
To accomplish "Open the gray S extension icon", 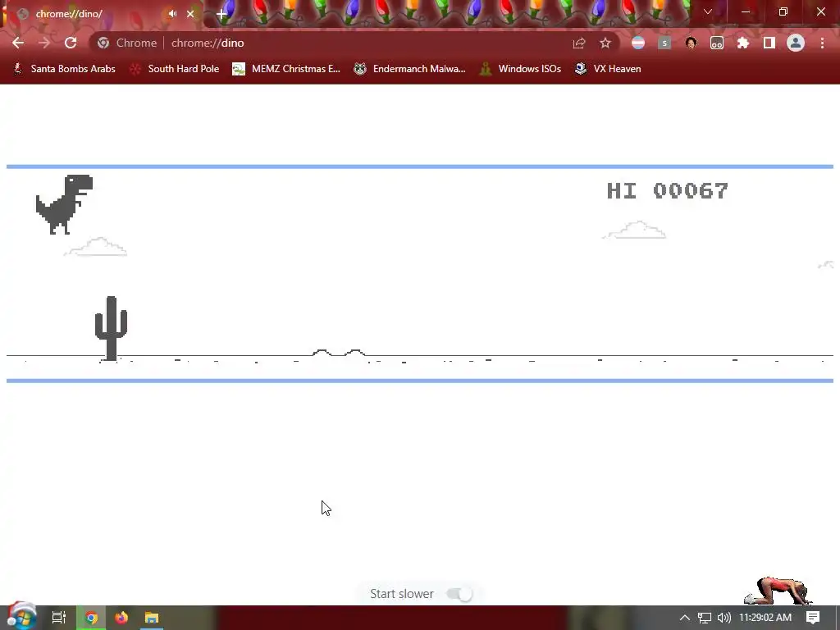I will tap(664, 43).
